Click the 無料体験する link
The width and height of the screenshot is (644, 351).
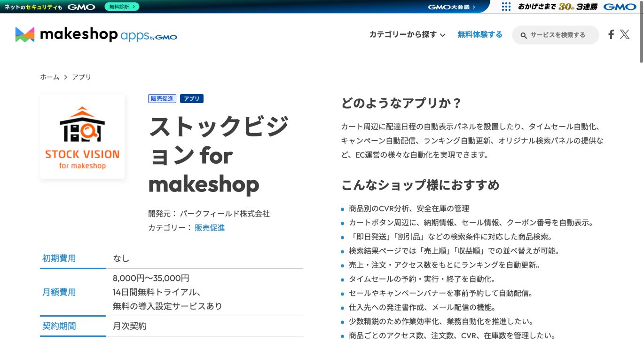[480, 34]
